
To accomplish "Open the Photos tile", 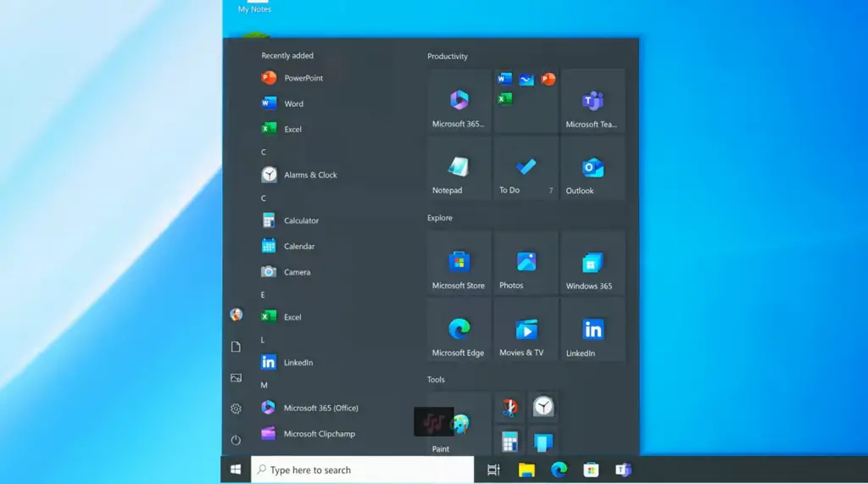I will 526,263.
